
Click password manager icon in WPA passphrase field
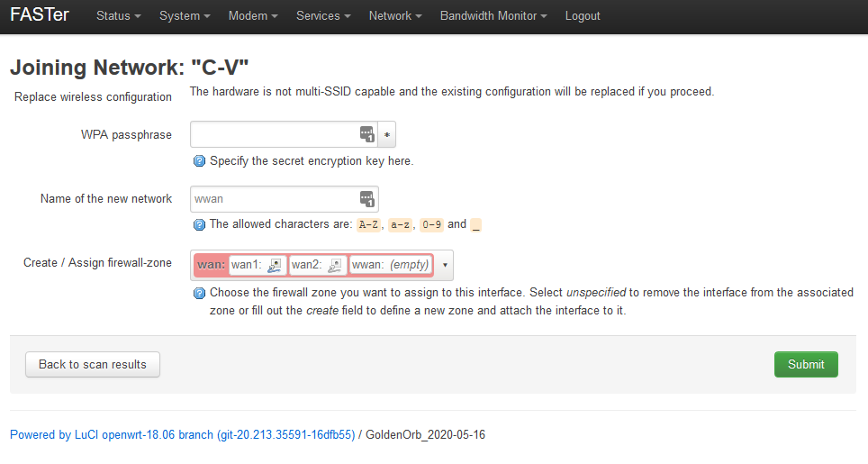[366, 135]
